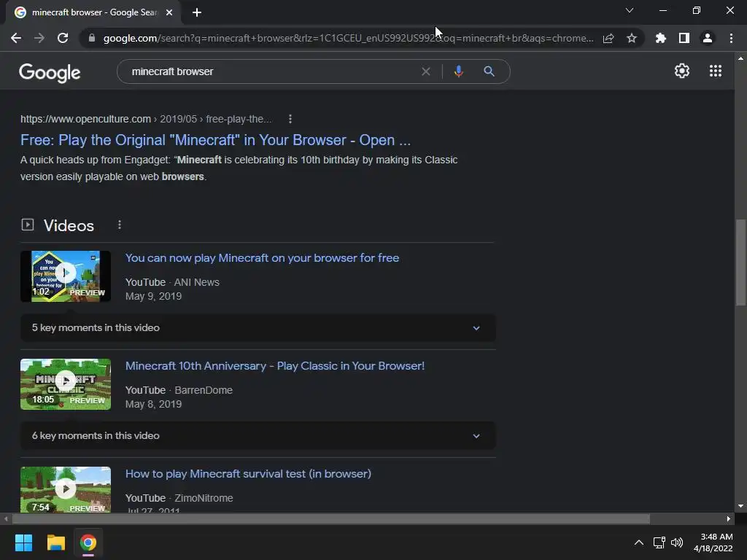Open 'How to play Minecraft survival test' link
747x560 pixels.
tap(248, 474)
